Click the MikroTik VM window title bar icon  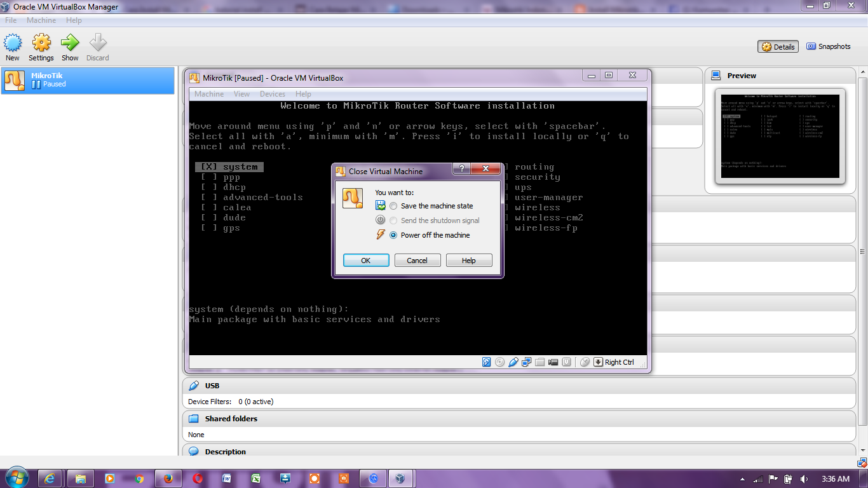(194, 78)
